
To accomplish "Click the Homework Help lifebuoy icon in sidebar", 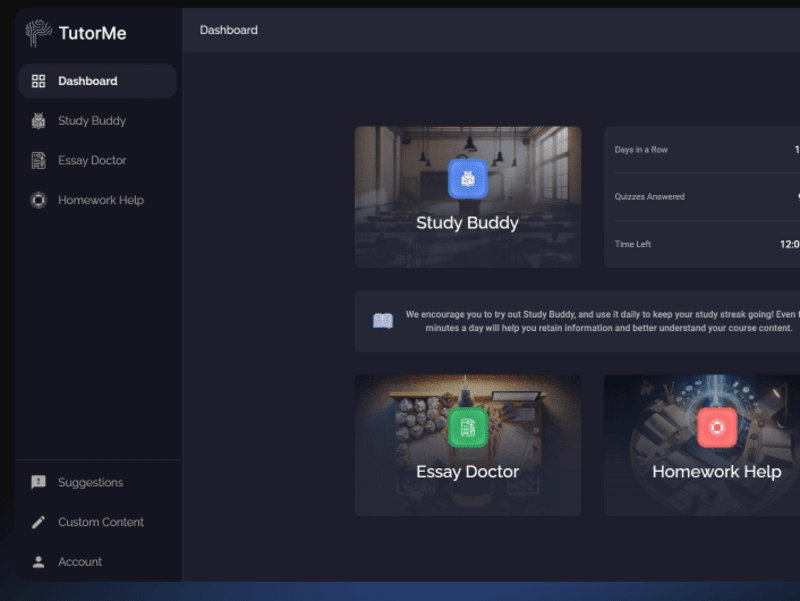I will [38, 200].
